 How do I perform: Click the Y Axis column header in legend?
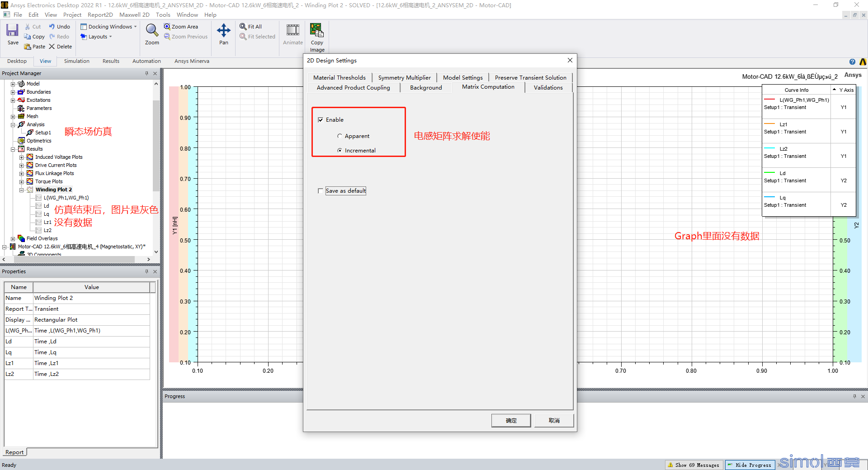point(844,90)
